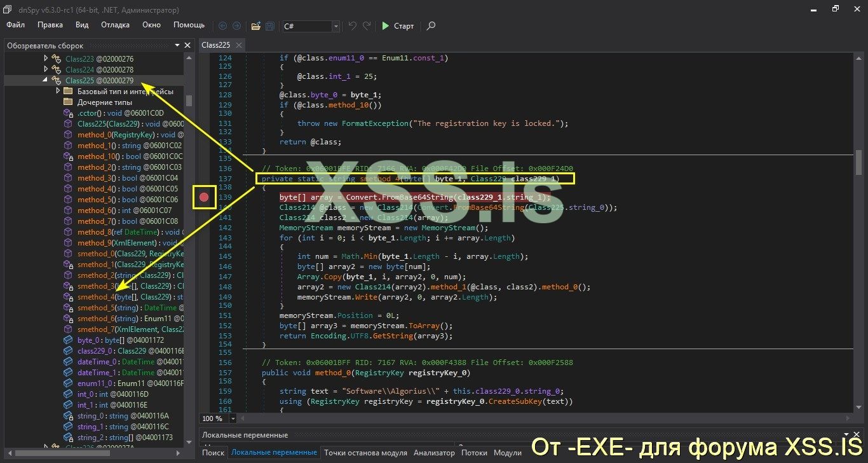Open the Отладка menu
The width and height of the screenshot is (868, 463).
(x=115, y=25)
